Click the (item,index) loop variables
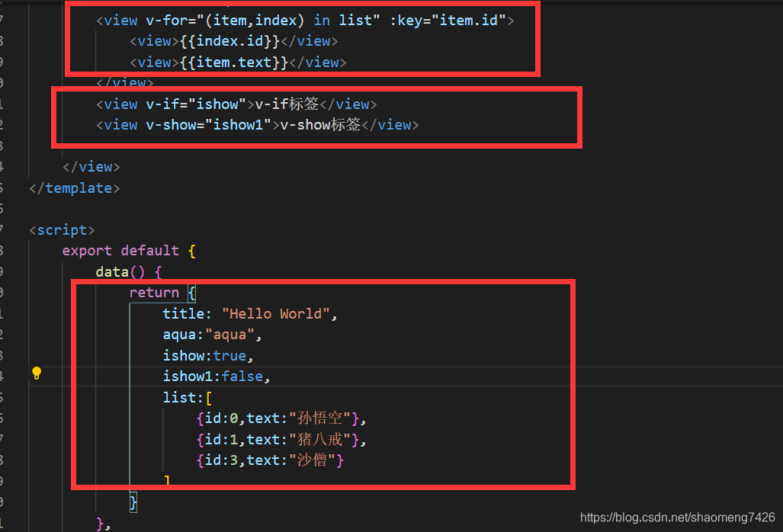Image resolution: width=783 pixels, height=532 pixels. click(254, 21)
